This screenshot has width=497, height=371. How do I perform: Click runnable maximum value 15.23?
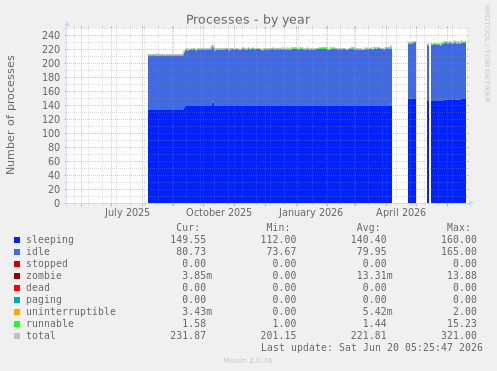click(462, 324)
